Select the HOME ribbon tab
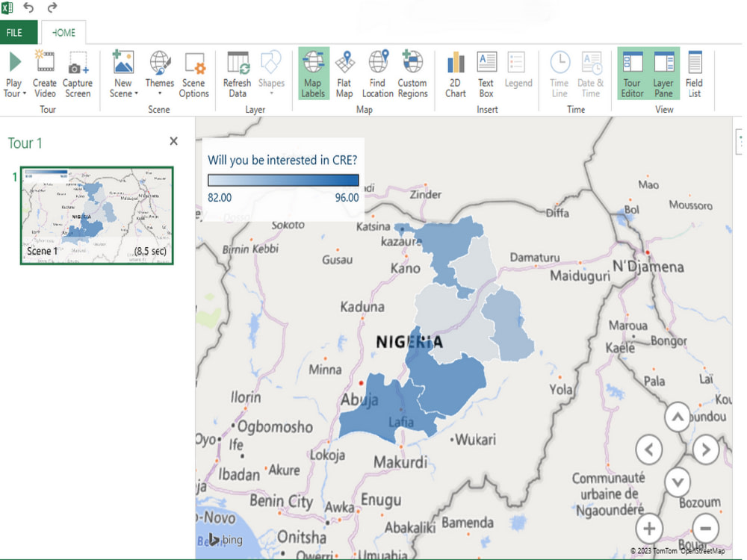Screen dimensions: 747x560 [x=63, y=32]
